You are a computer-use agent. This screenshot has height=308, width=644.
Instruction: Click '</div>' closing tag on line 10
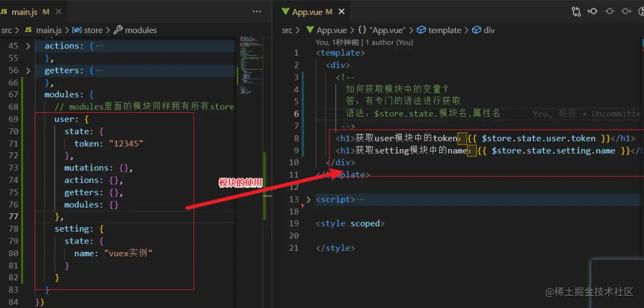(340, 163)
